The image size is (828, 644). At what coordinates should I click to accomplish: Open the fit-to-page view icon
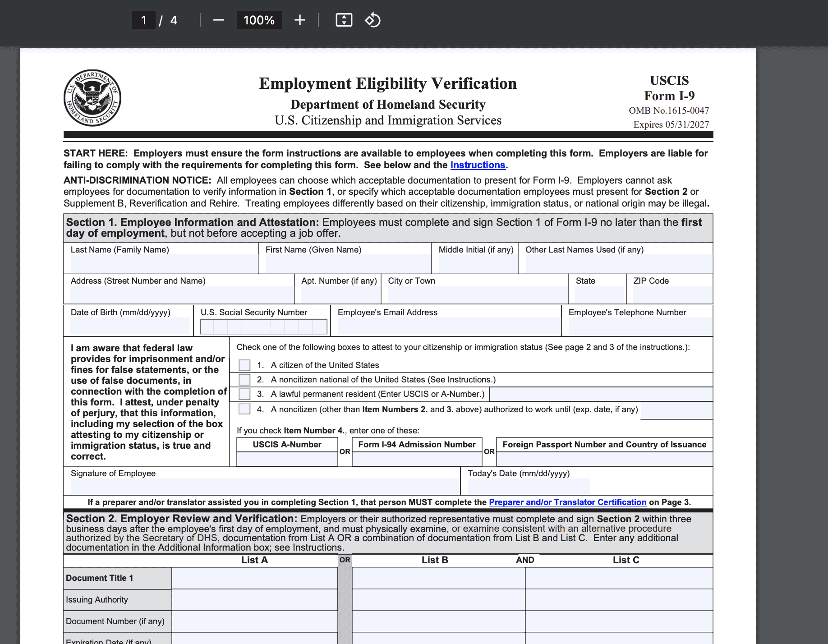click(344, 20)
